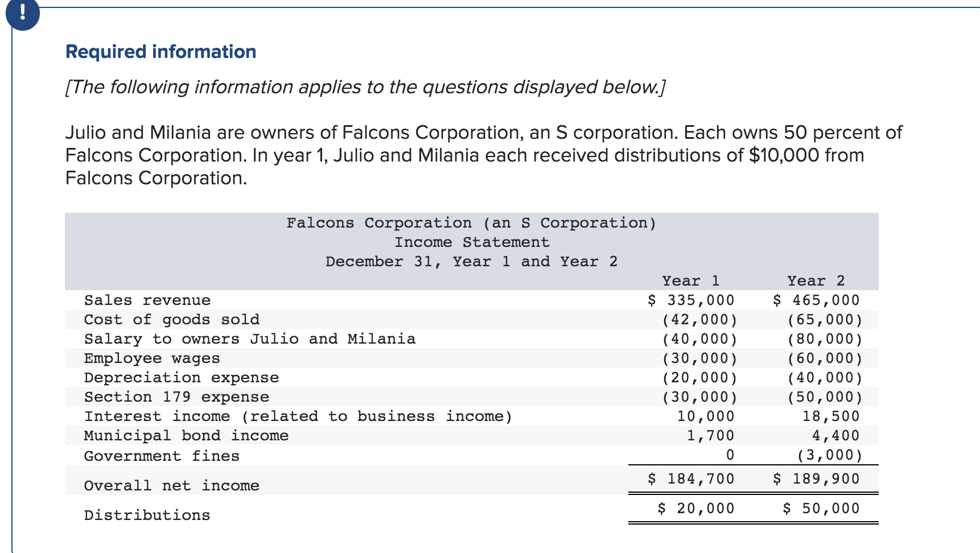Click Salary to owners Julio and Milania
This screenshot has height=553, width=980.
coord(250,339)
